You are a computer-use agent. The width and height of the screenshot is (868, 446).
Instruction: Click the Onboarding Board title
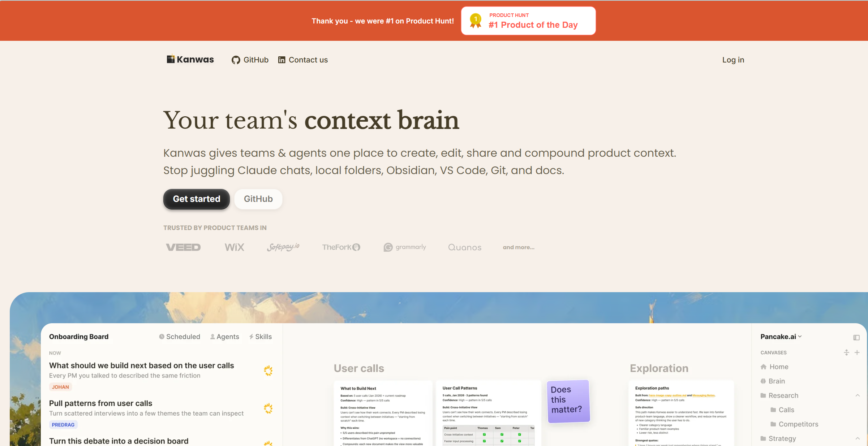(79, 337)
